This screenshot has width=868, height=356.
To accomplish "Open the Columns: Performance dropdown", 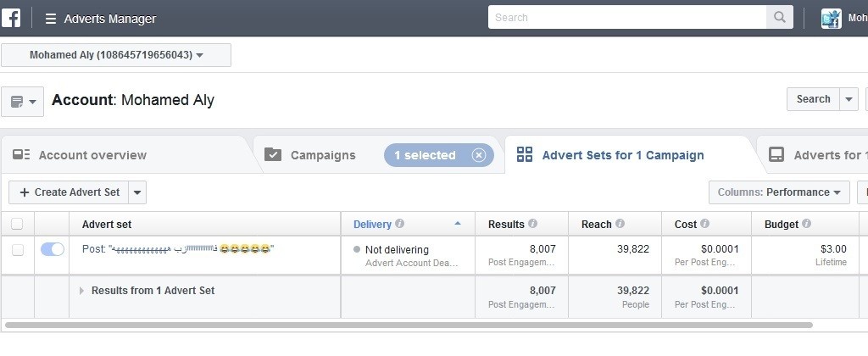I will [779, 192].
